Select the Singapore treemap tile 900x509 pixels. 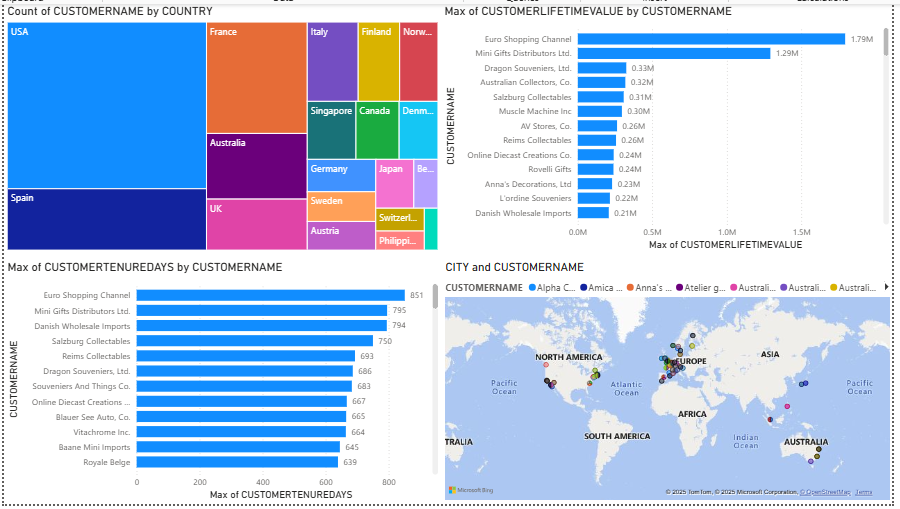coord(331,130)
